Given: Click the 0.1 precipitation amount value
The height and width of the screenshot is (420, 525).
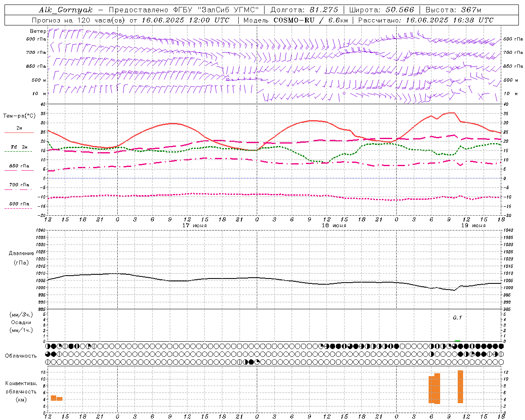Looking at the screenshot, I should coord(457,317).
